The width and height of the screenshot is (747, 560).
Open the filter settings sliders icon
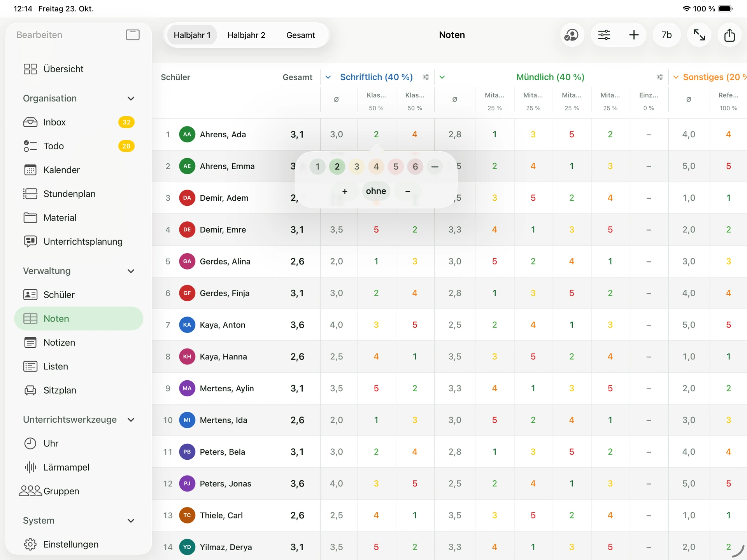point(604,35)
